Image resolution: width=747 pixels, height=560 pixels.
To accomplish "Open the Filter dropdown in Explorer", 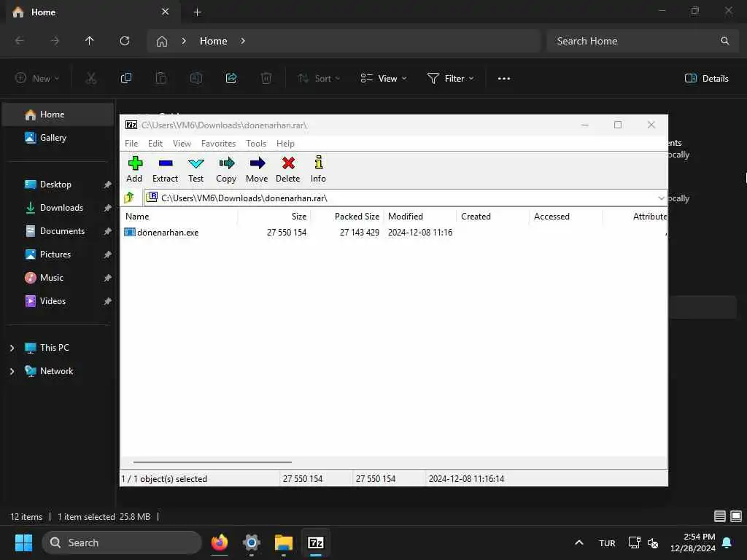I will pos(451,79).
